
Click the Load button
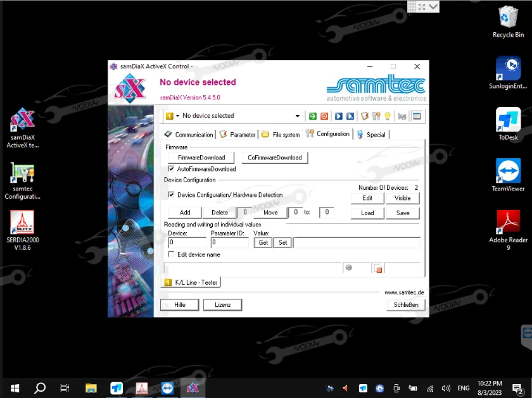click(x=367, y=213)
